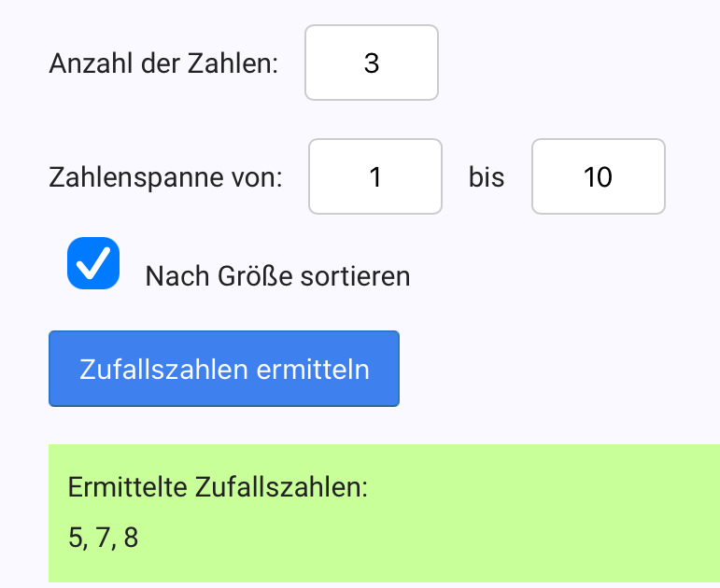This screenshot has width=720, height=588.
Task: Click the white checkmark in the blue box
Action: tap(93, 263)
